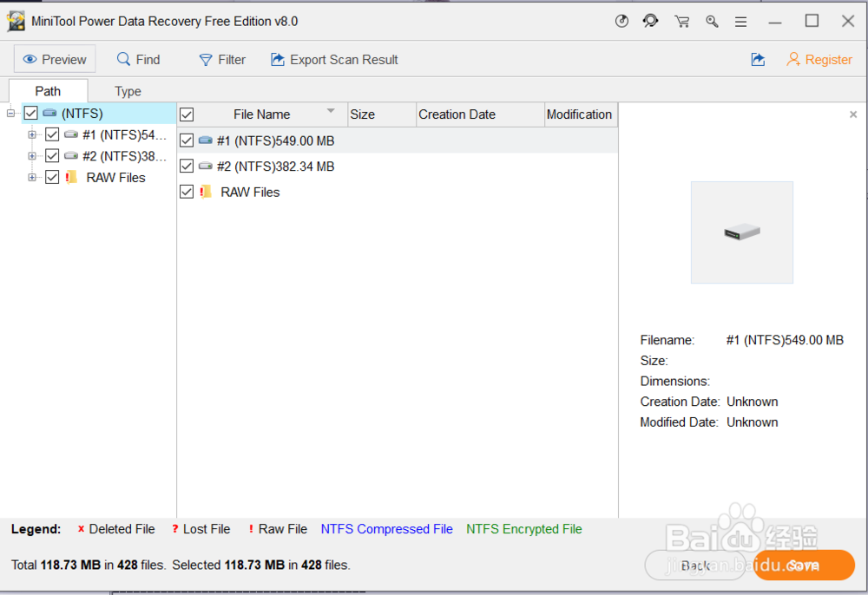Open the Find tool

tap(138, 59)
